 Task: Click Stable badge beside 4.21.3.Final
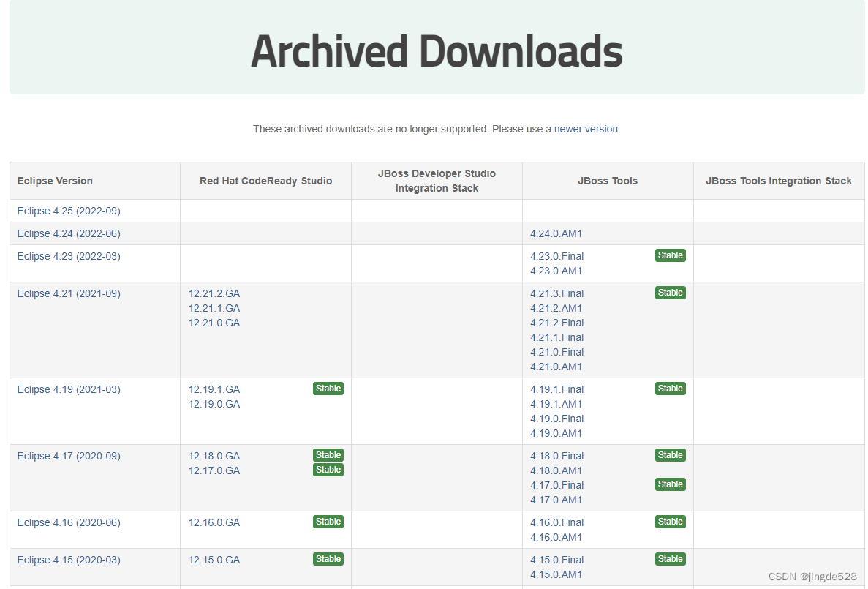[671, 293]
